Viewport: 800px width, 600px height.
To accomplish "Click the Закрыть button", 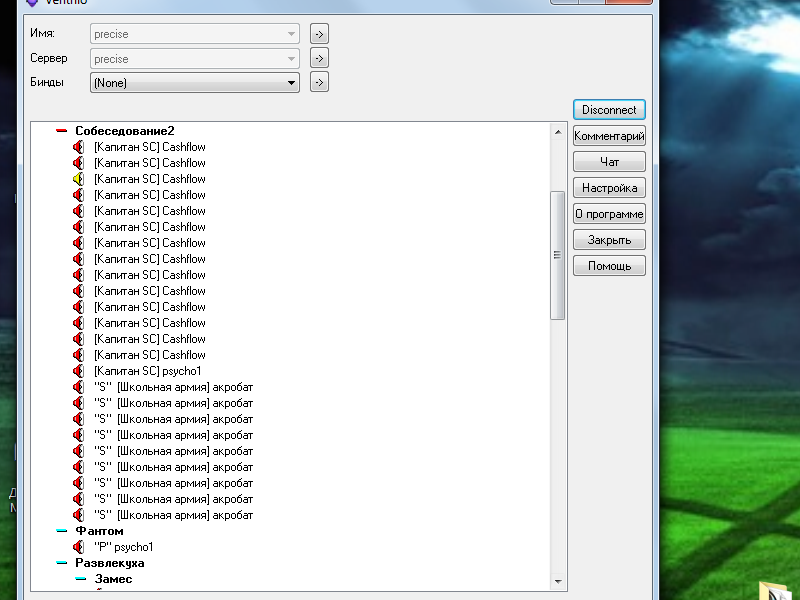I will [609, 240].
